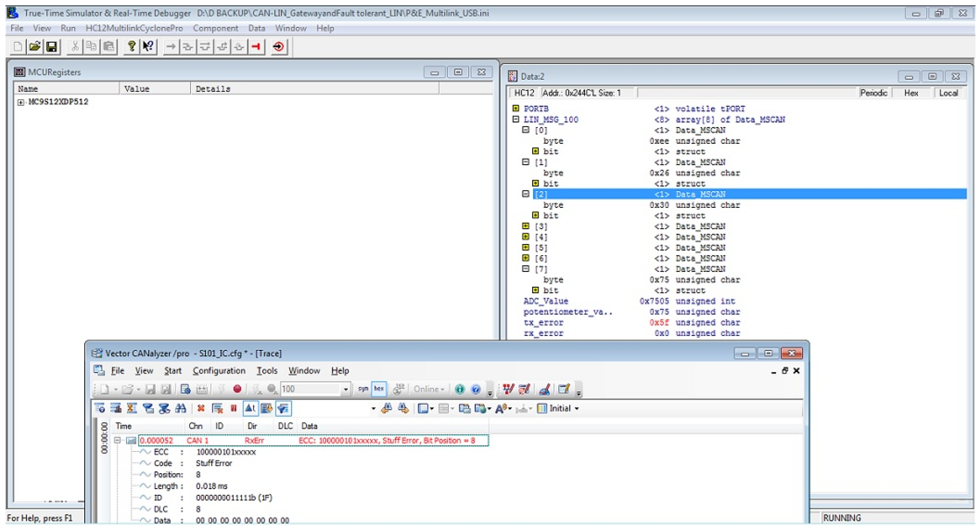Click the Start/Continue arrow icon
980x530 pixels.
coord(171,47)
